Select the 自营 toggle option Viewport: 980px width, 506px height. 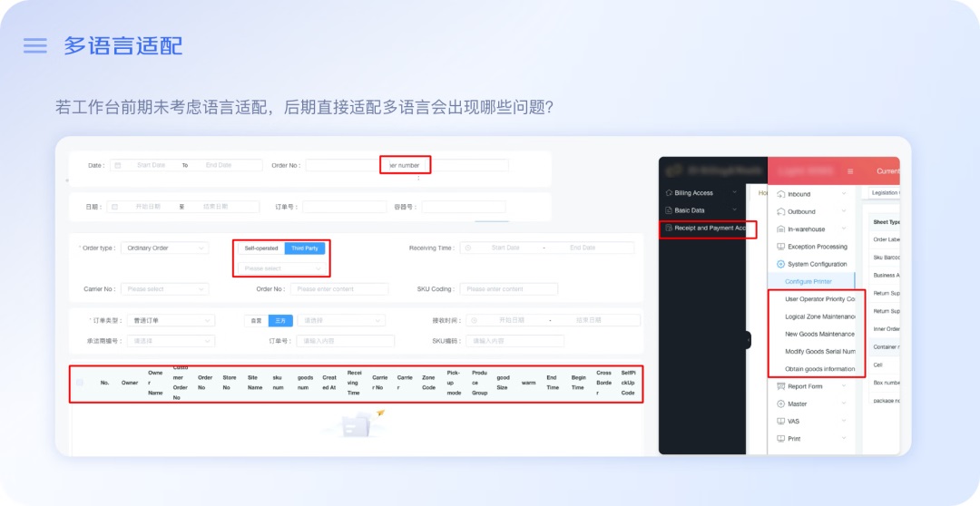click(256, 320)
